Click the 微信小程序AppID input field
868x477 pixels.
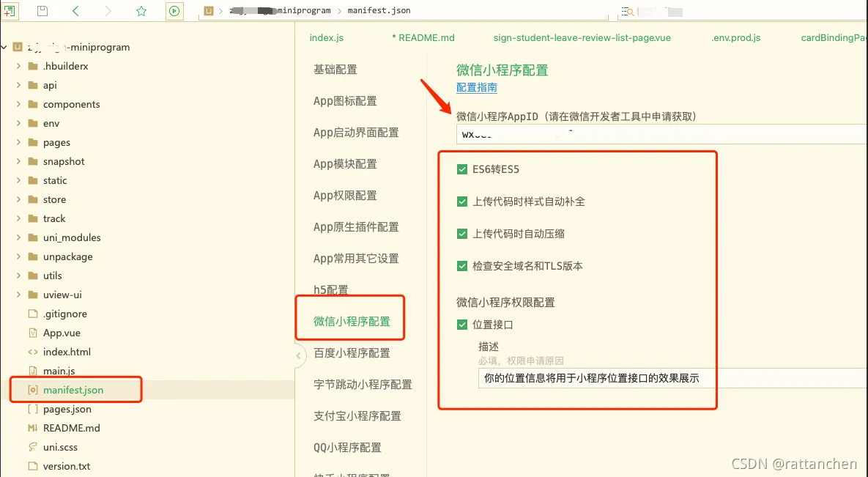(661, 134)
